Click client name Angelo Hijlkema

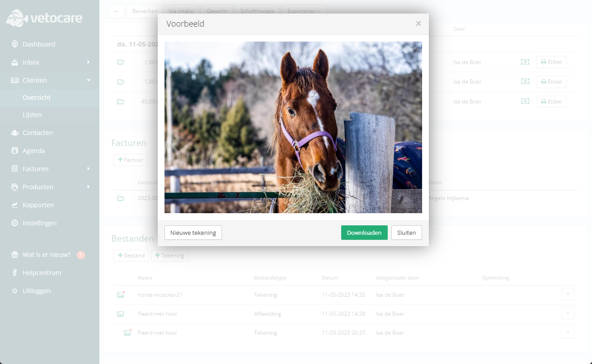(x=448, y=198)
